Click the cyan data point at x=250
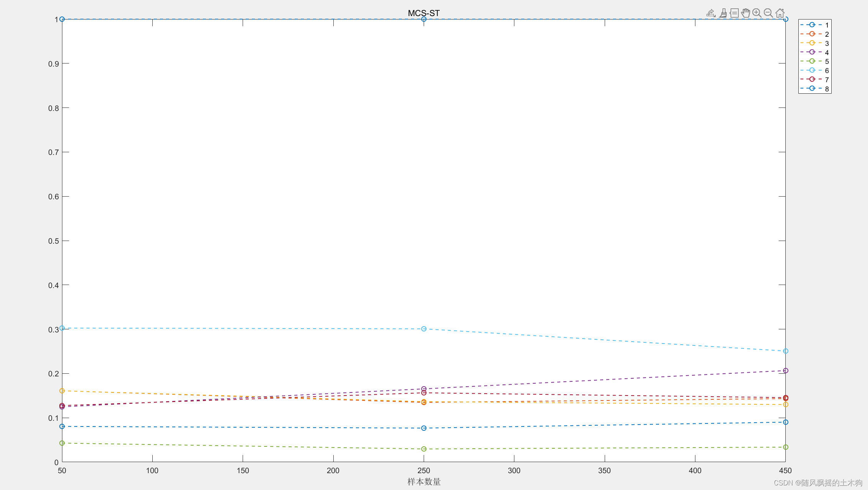This screenshot has width=868, height=490. click(424, 329)
